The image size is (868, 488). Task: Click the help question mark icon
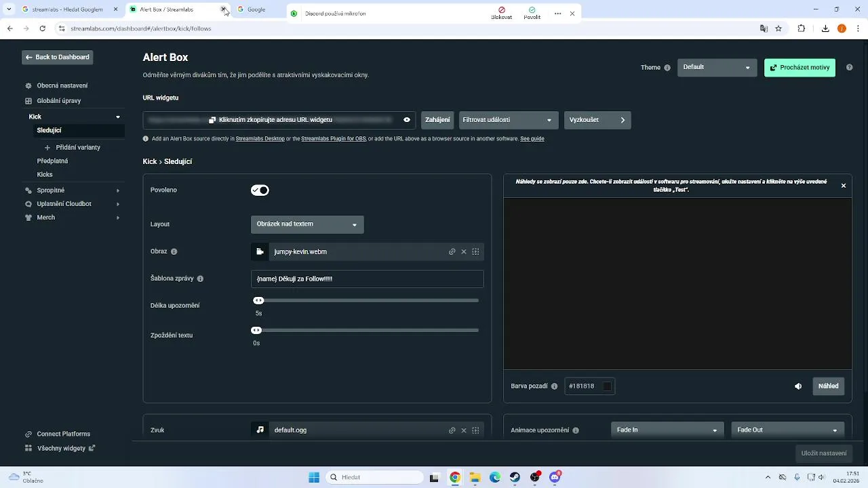point(849,68)
